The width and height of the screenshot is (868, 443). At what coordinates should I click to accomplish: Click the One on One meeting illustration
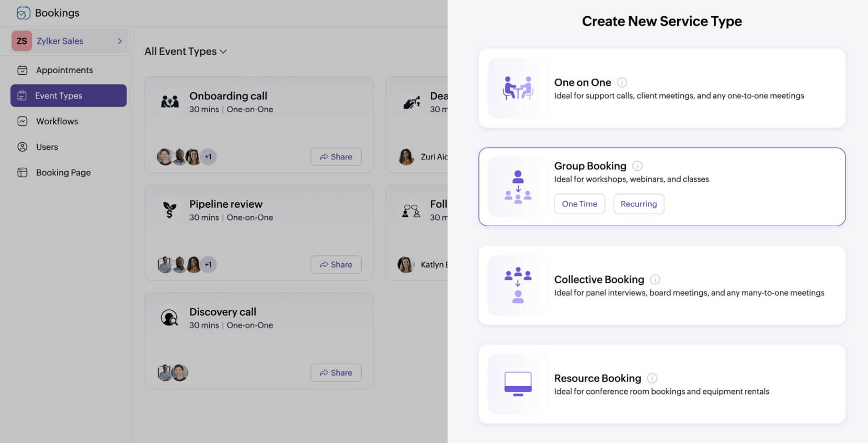tap(518, 88)
